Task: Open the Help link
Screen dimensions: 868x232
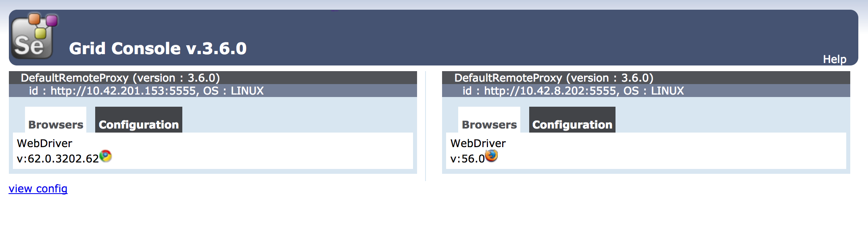Action: point(835,59)
